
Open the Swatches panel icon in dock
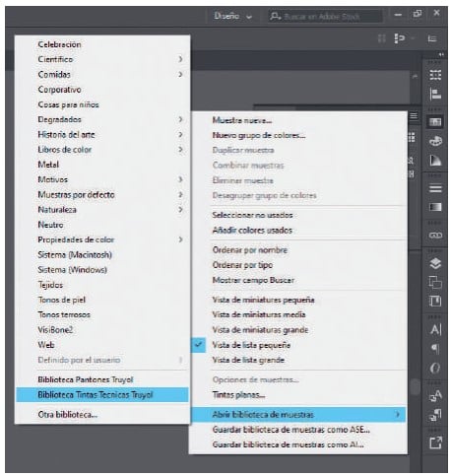(435, 122)
